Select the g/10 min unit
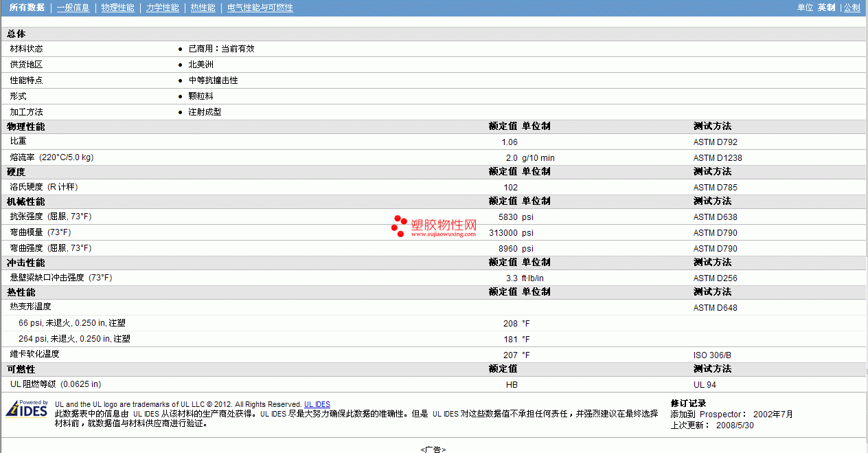This screenshot has height=453, width=868. click(538, 158)
